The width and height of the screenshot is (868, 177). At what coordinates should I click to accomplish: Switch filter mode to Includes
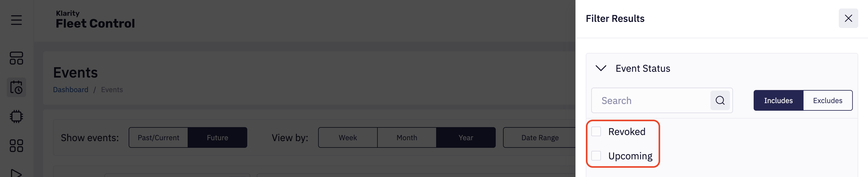778,100
